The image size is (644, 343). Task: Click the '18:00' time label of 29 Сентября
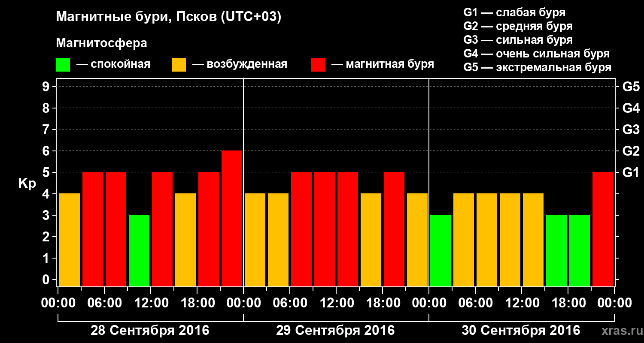(x=383, y=303)
